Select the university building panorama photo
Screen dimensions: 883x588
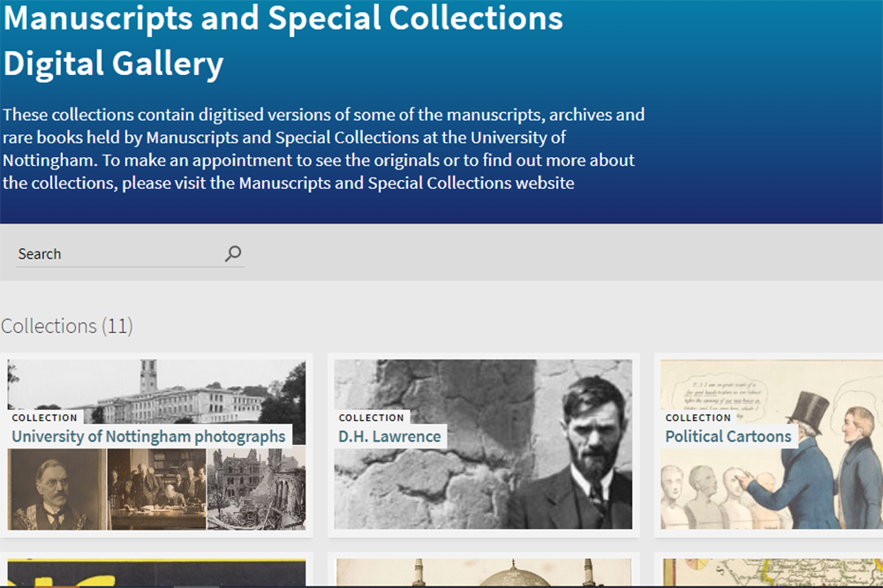(x=156, y=391)
